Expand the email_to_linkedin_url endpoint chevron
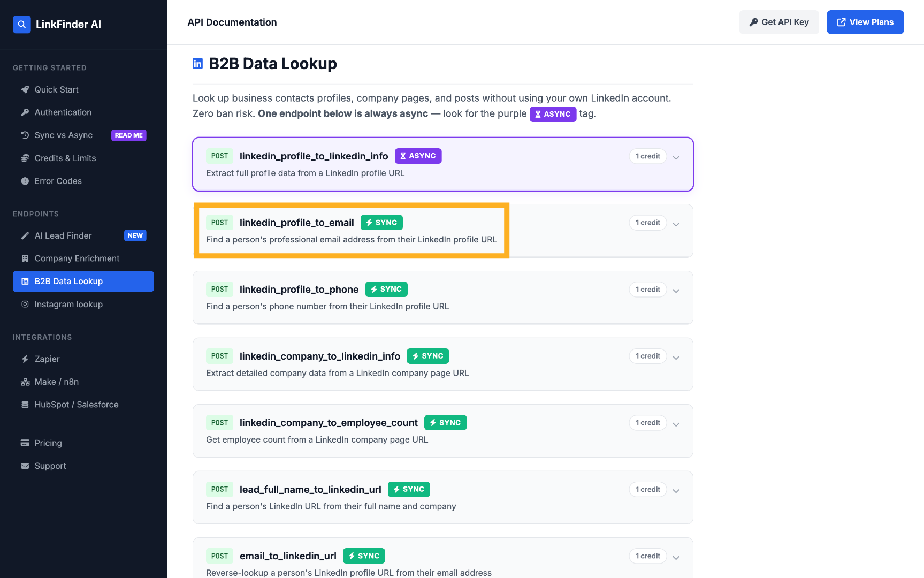Image resolution: width=924 pixels, height=578 pixels. pos(676,558)
